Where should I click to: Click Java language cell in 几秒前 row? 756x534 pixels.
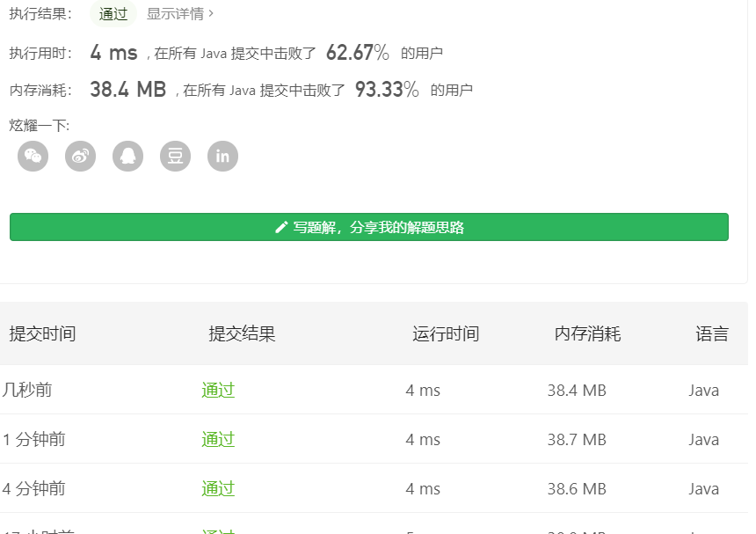point(703,391)
